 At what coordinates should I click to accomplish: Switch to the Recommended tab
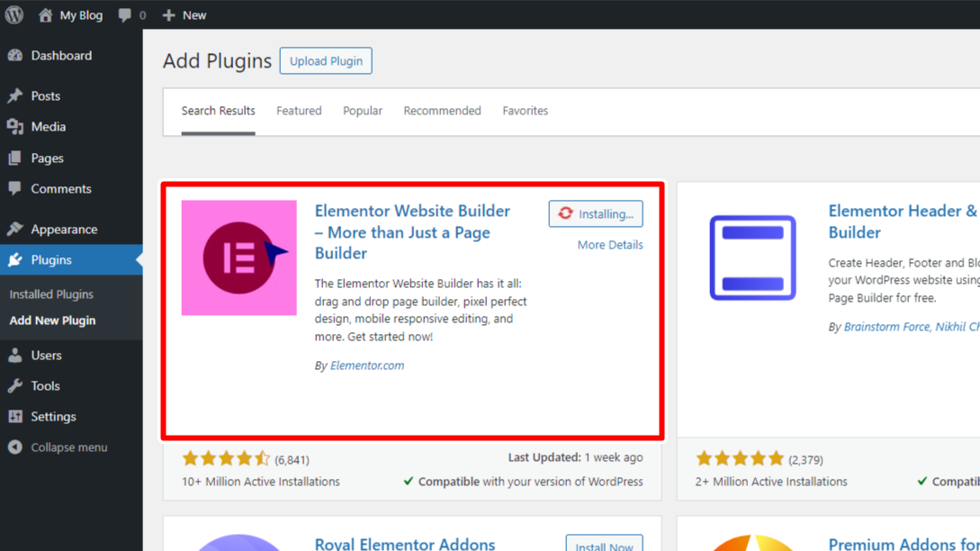(442, 111)
